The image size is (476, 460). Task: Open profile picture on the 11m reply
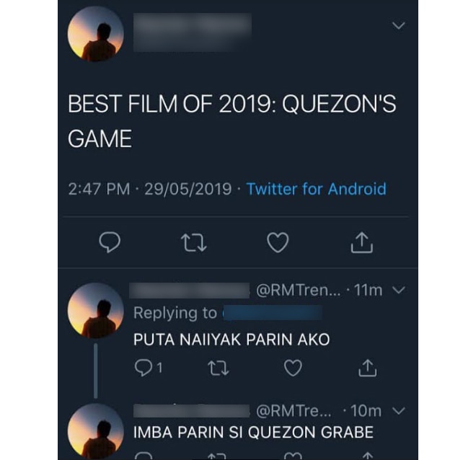(x=96, y=311)
